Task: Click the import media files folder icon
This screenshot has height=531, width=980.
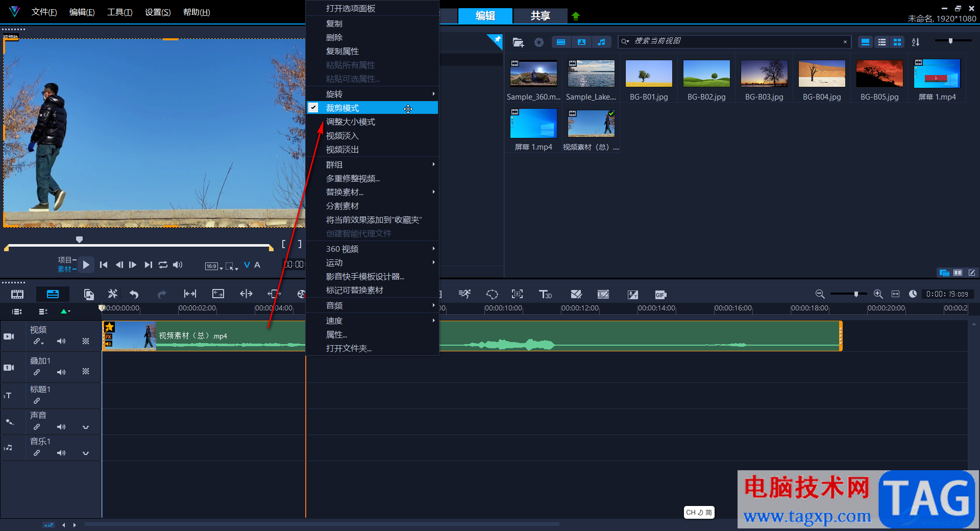Action: (x=518, y=42)
